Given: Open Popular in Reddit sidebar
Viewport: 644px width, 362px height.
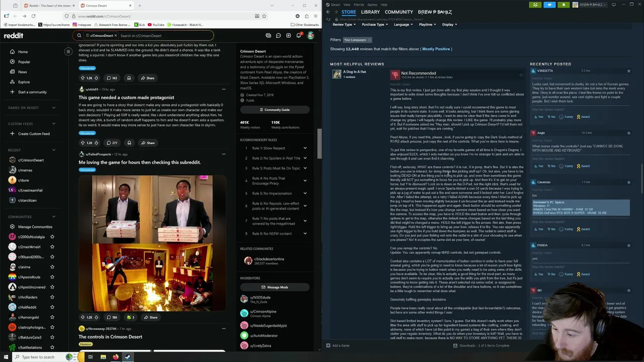Looking at the screenshot, I should tap(24, 62).
